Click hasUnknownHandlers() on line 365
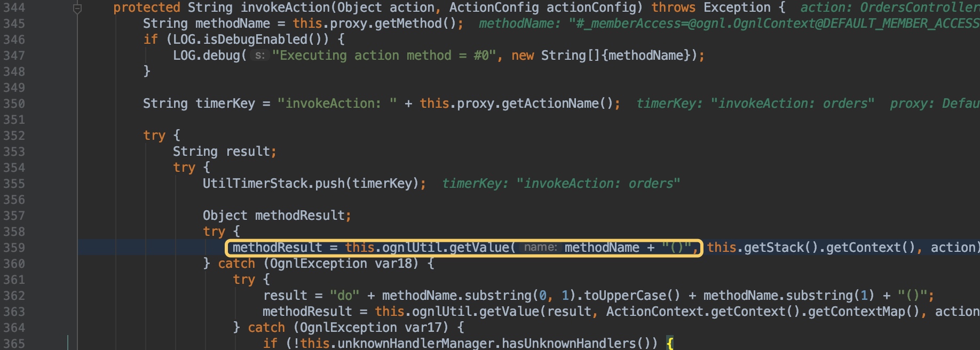This screenshot has height=350, width=980. (576, 344)
